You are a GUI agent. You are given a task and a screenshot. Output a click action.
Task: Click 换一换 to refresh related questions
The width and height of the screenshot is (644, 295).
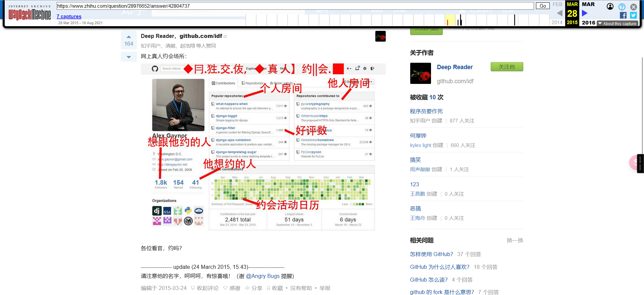click(x=515, y=241)
